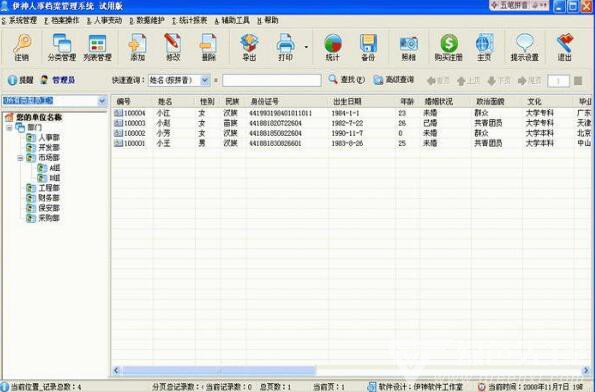Viewport: 595px width, 392px height.
Task: Open the dropdown above the department tree
Action: (102, 101)
